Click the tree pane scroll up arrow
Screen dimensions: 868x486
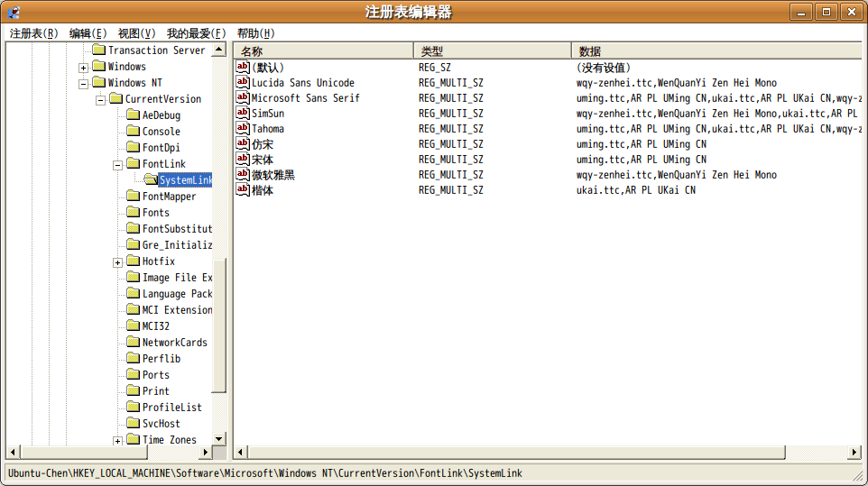[x=219, y=50]
